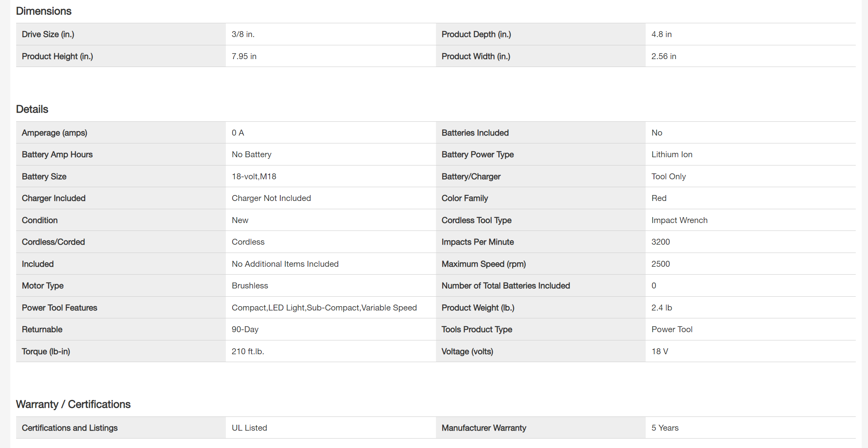The width and height of the screenshot is (868, 448).
Task: Click the UL Listed certification value
Action: 249,428
